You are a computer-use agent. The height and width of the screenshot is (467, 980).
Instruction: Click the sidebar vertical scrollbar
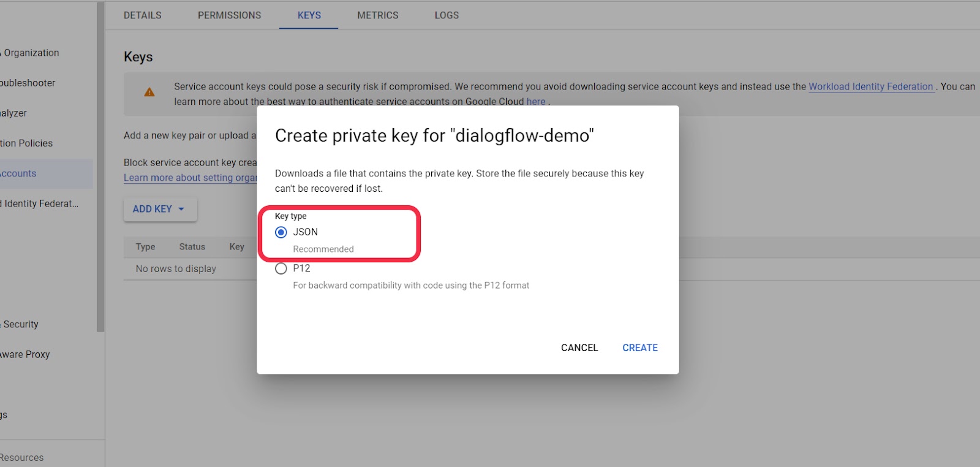click(100, 167)
